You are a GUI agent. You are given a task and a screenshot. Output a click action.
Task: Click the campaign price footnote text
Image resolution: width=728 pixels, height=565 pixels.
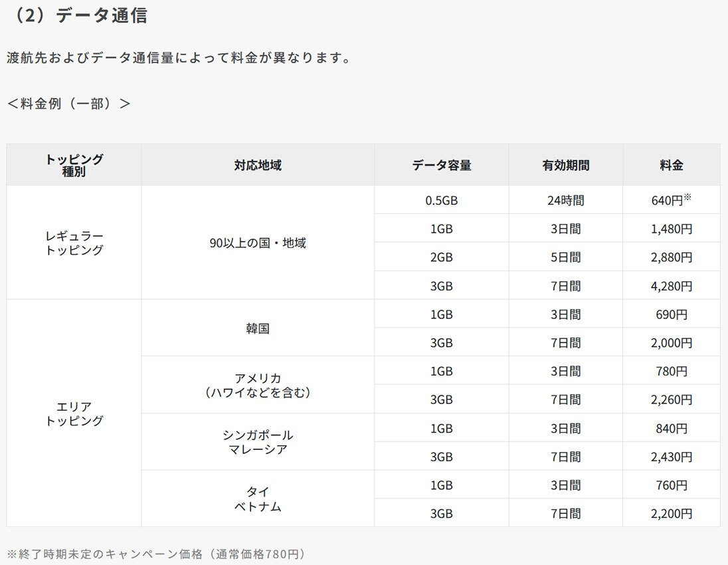[x=156, y=554]
